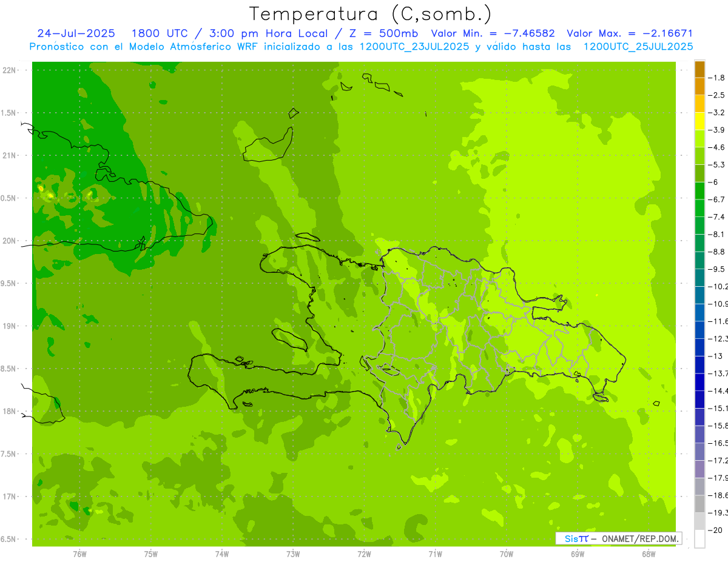Select "Valor Max. = -2.16671" text
728x562 pixels.
click(x=630, y=33)
